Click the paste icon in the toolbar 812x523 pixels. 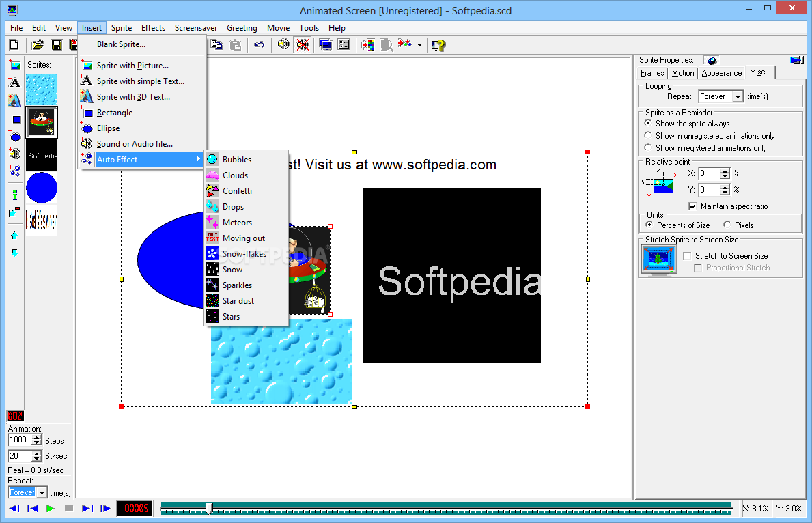coord(235,45)
